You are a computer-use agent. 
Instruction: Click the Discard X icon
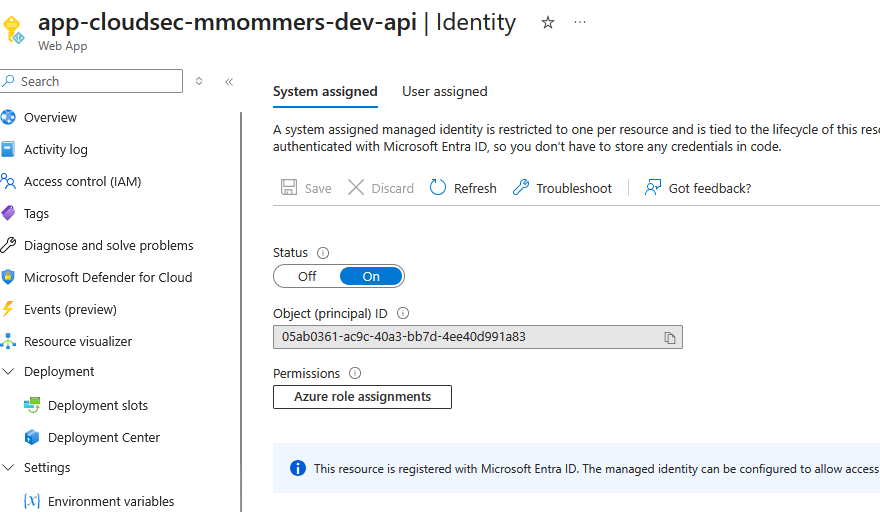click(356, 188)
